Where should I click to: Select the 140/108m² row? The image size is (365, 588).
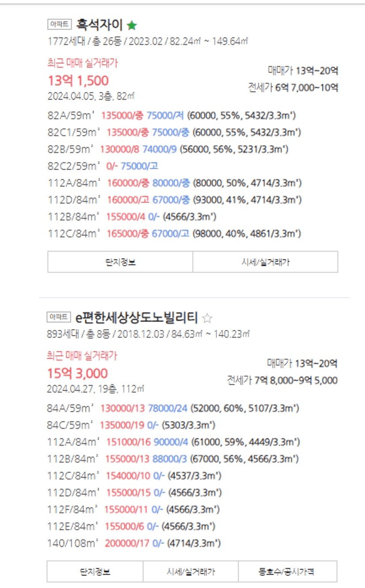(73, 543)
